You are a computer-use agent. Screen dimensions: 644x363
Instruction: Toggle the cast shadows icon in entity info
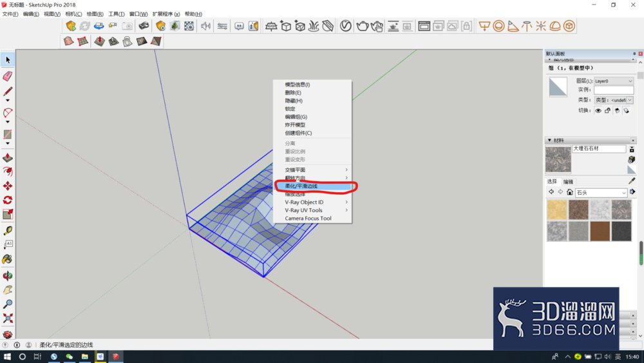point(617,111)
